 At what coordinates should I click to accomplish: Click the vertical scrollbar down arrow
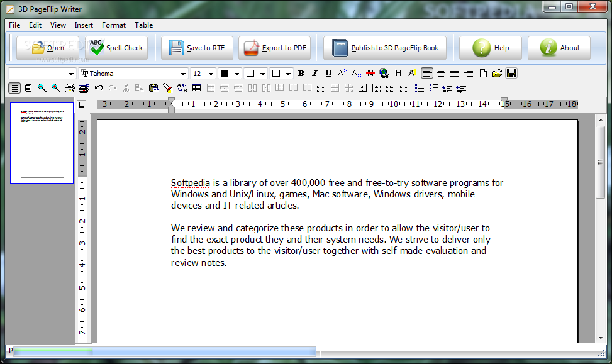(600, 338)
